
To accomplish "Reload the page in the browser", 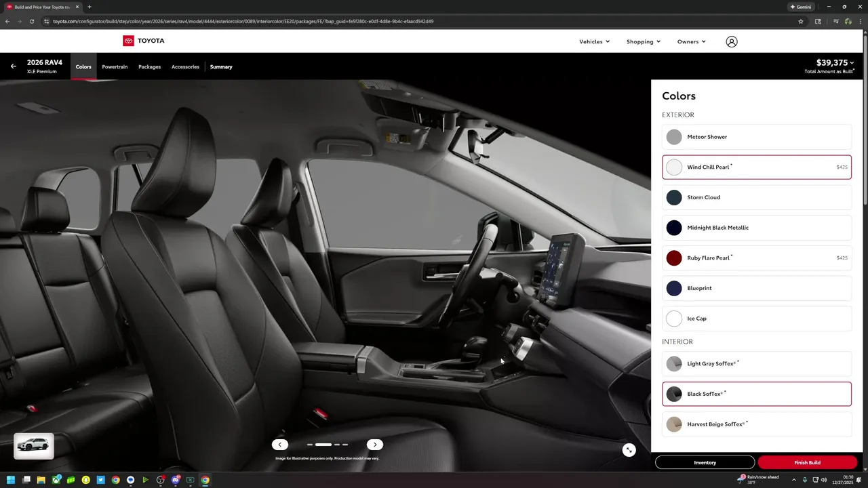I will pos(32,21).
